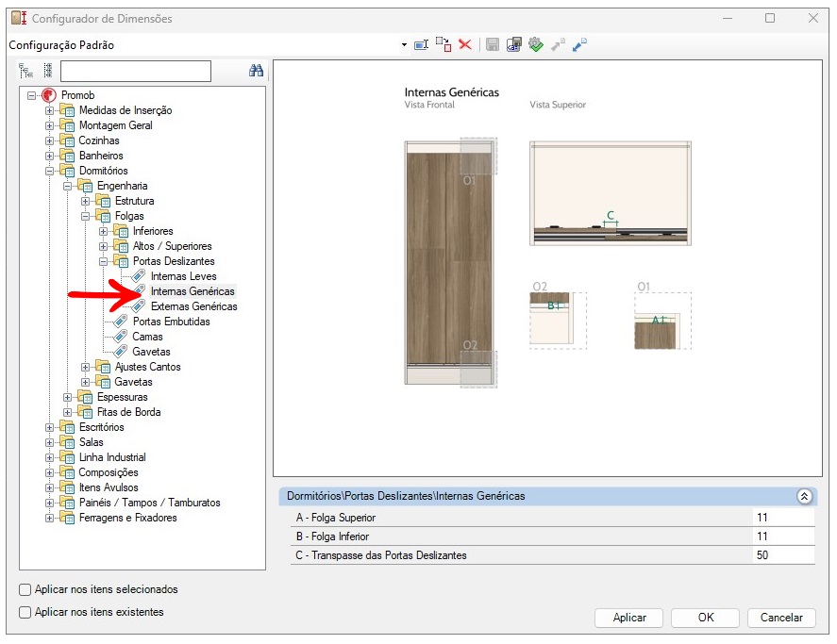Click the rename configuration icon
837x644 pixels.
coord(422,44)
